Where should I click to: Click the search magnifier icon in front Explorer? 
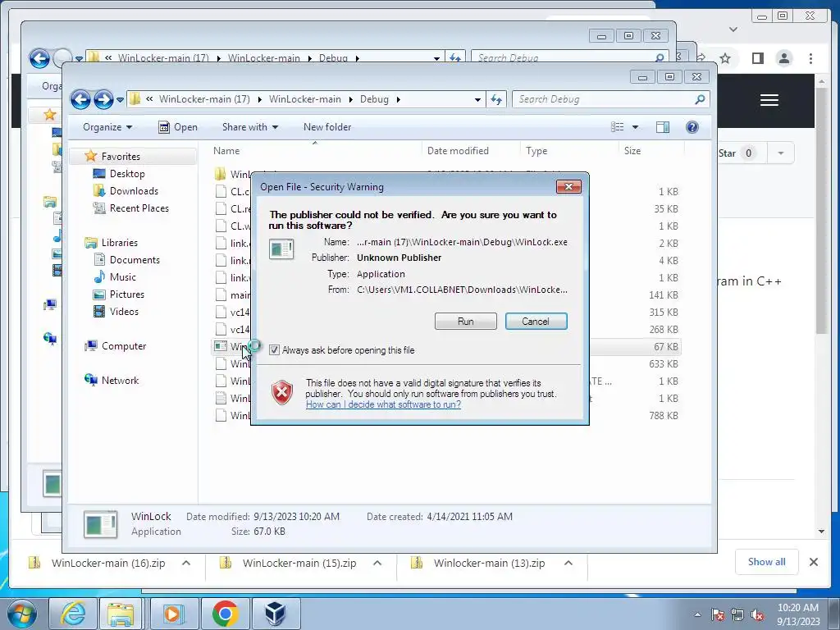(x=700, y=99)
